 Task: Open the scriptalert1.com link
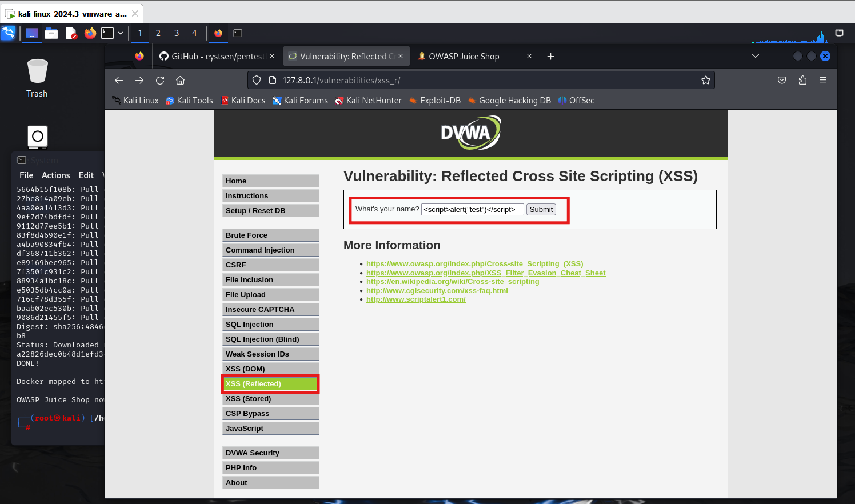416,299
